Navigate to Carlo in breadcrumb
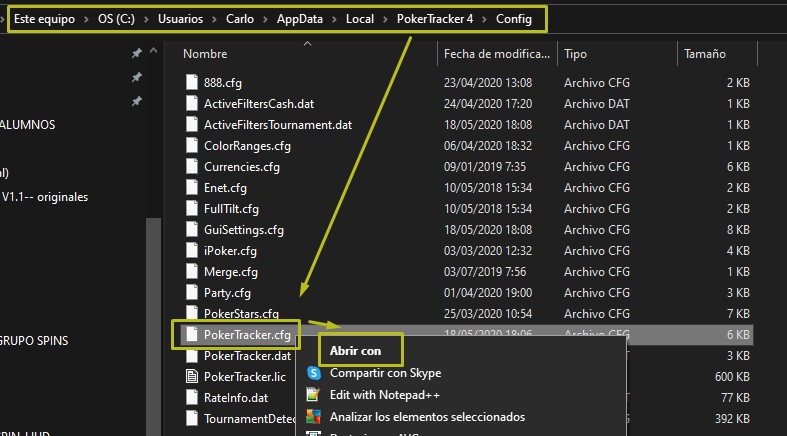This screenshot has width=787, height=436. 240,19
